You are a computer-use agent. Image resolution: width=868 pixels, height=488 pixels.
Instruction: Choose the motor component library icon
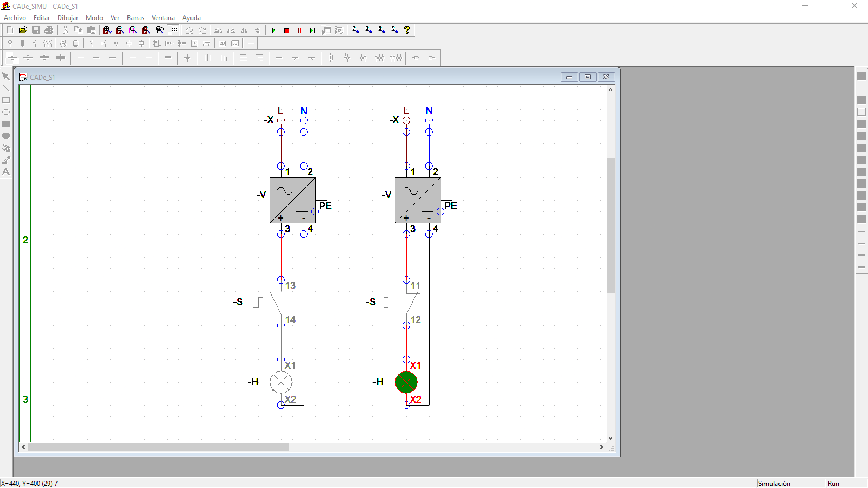63,43
